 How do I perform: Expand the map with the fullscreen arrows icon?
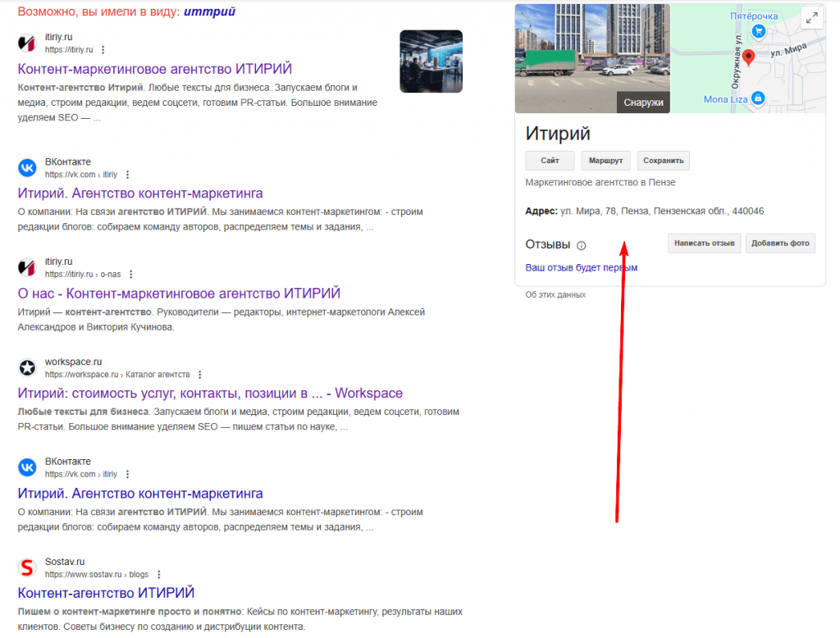pos(812,18)
